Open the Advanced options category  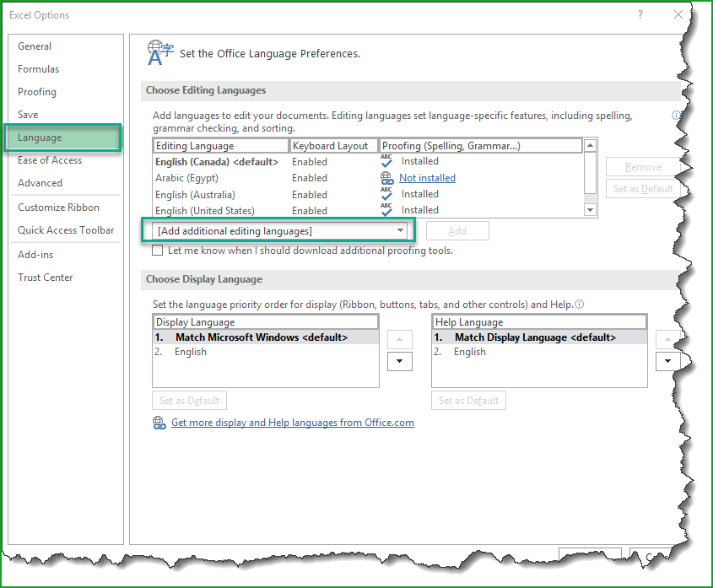click(x=40, y=183)
